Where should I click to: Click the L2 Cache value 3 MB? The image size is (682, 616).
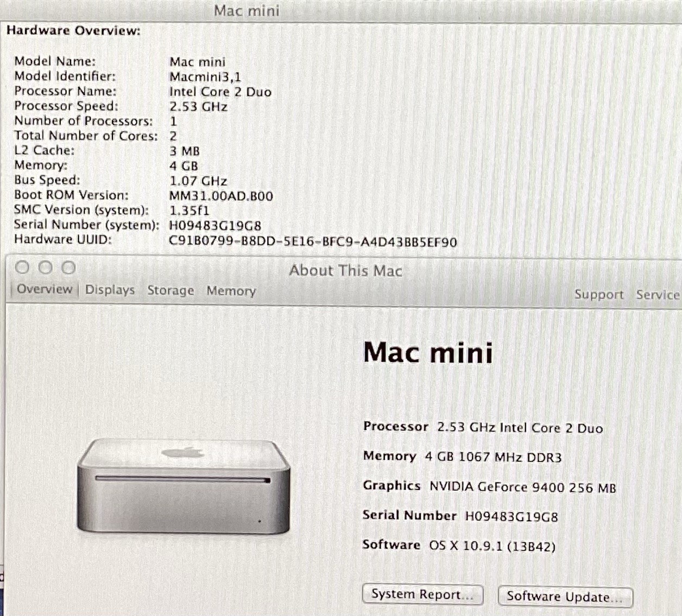tap(185, 151)
